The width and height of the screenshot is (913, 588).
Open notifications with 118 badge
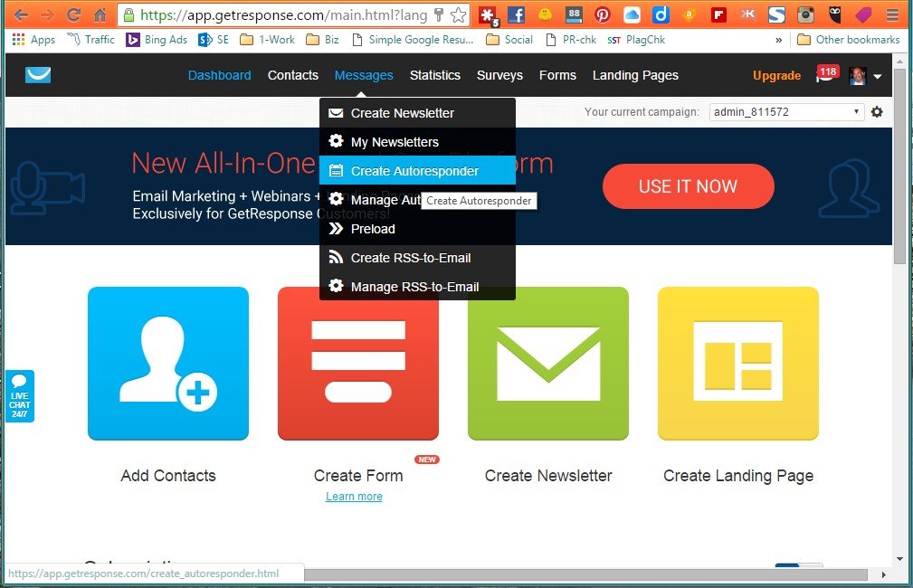(827, 74)
